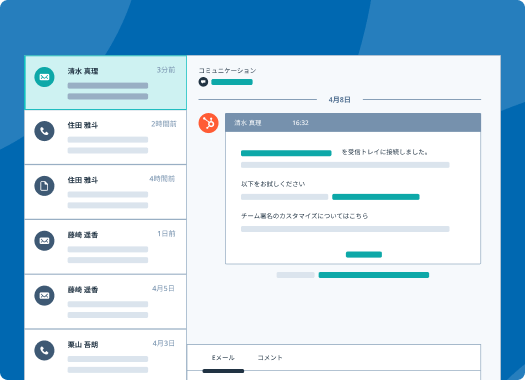Image resolution: width=525 pixels, height=380 pixels.
Task: Click the 16:32 message time
Action: pos(300,123)
